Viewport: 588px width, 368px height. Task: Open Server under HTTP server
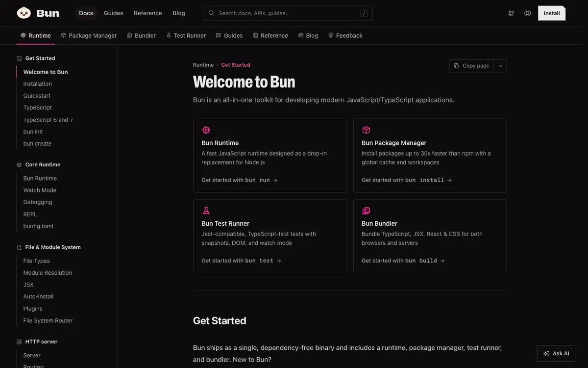pyautogui.click(x=32, y=355)
